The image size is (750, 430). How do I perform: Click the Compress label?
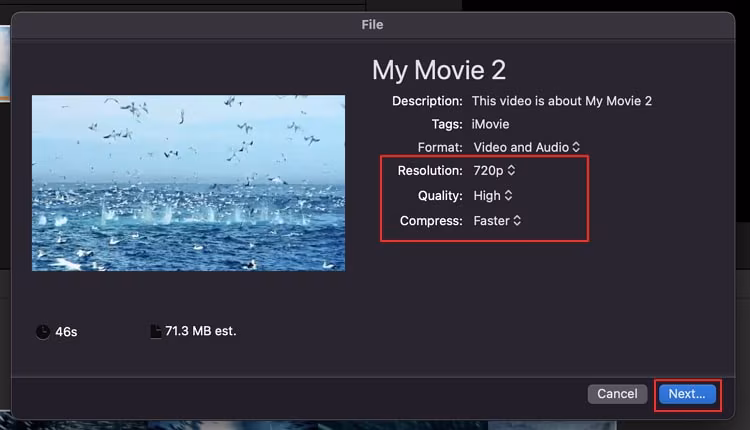pyautogui.click(x=431, y=220)
